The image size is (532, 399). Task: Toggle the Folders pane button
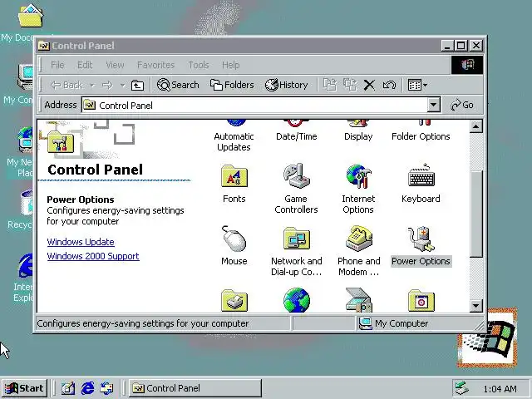[x=232, y=85]
